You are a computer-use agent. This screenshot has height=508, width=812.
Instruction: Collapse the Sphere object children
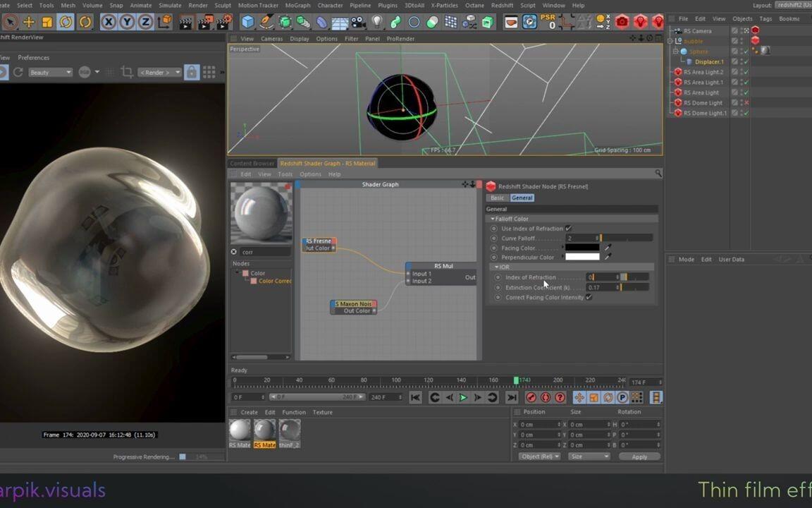(x=675, y=52)
